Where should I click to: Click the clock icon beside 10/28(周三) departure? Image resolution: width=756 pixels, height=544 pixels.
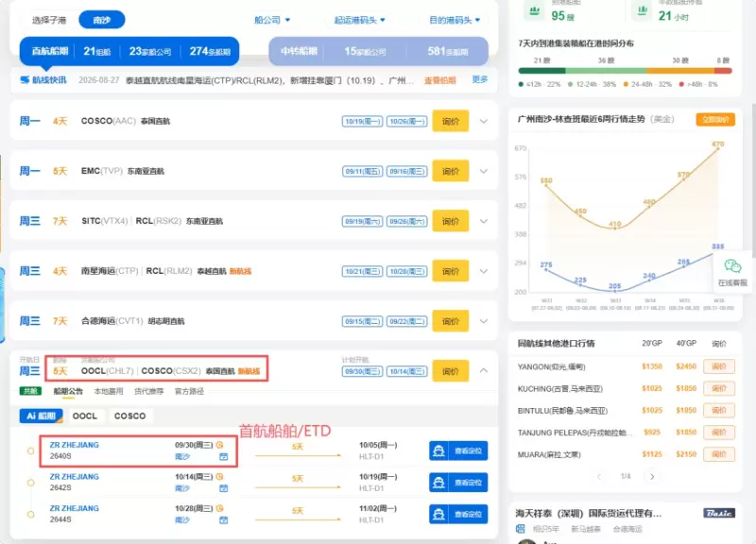[220, 508]
